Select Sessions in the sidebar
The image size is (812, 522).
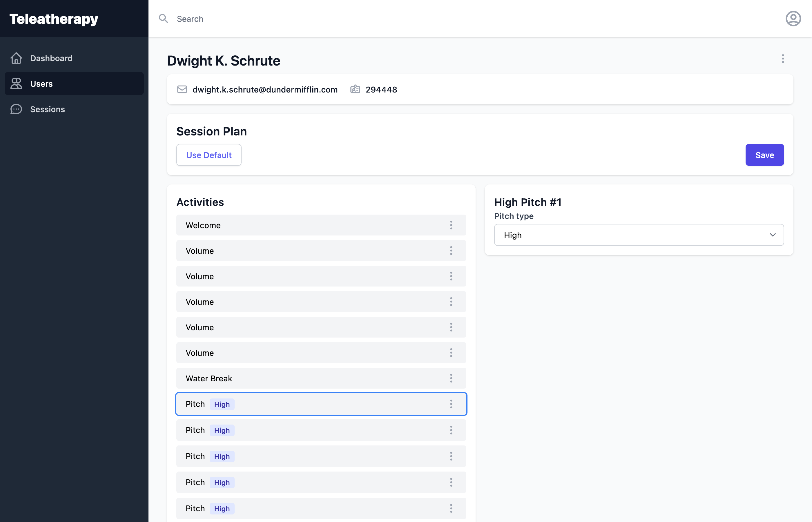(x=47, y=109)
